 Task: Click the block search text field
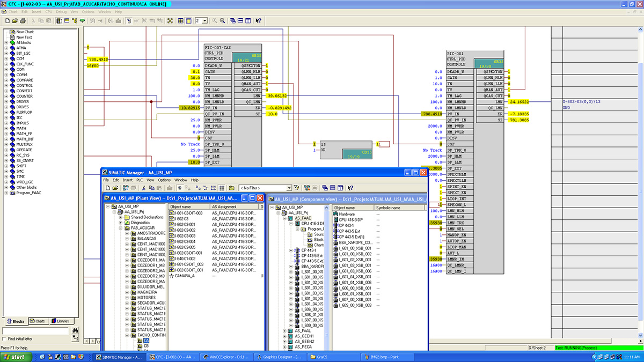[x=35, y=331]
